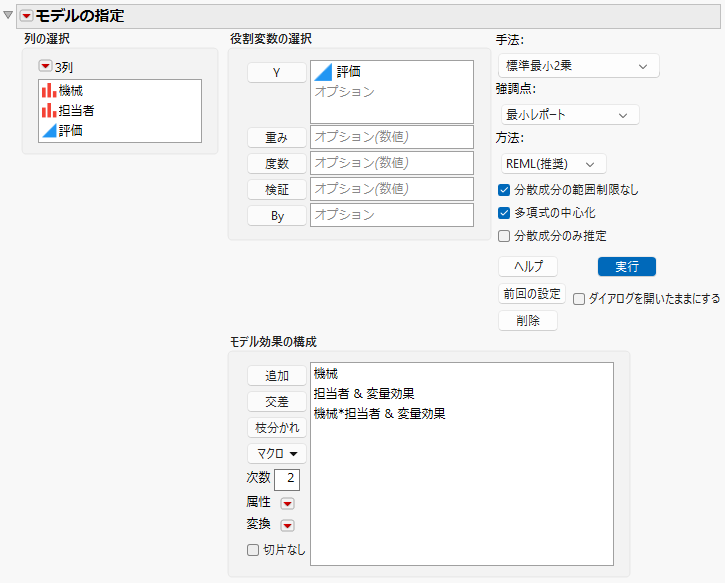Select 機械 effect in model effects list

click(326, 374)
